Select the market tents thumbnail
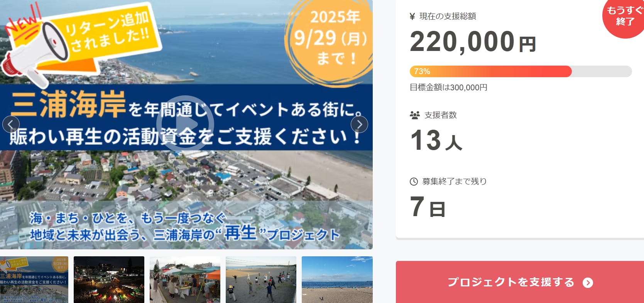The width and height of the screenshot is (644, 303). point(185,279)
